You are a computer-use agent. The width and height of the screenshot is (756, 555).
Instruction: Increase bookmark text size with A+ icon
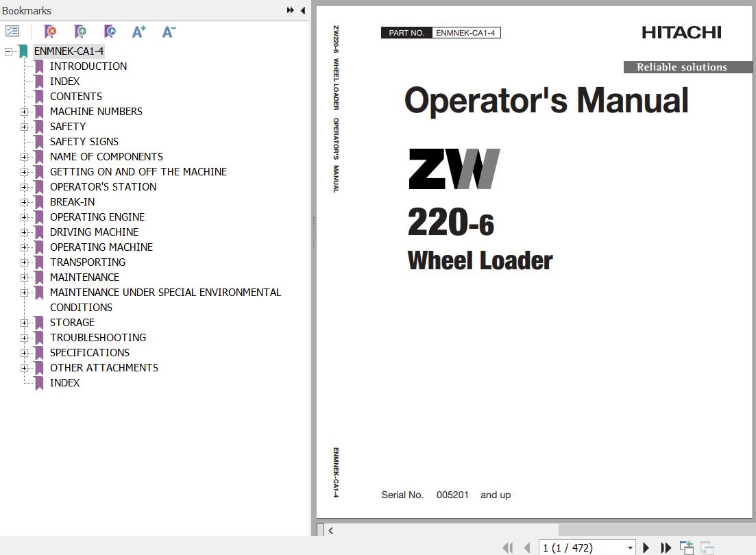tap(139, 32)
